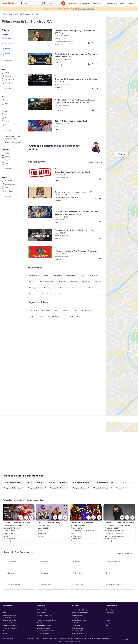Viewport: 138px width, 644px height.
Task: Like the 2024 PROXY Fall Series event
Action: click(x=97, y=129)
